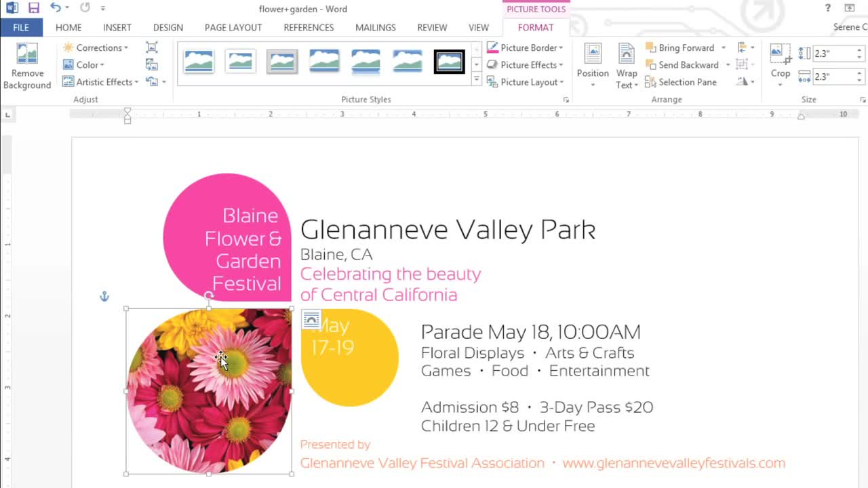Click the Group Objects icon
This screenshot has width=868, height=488.
click(x=745, y=65)
